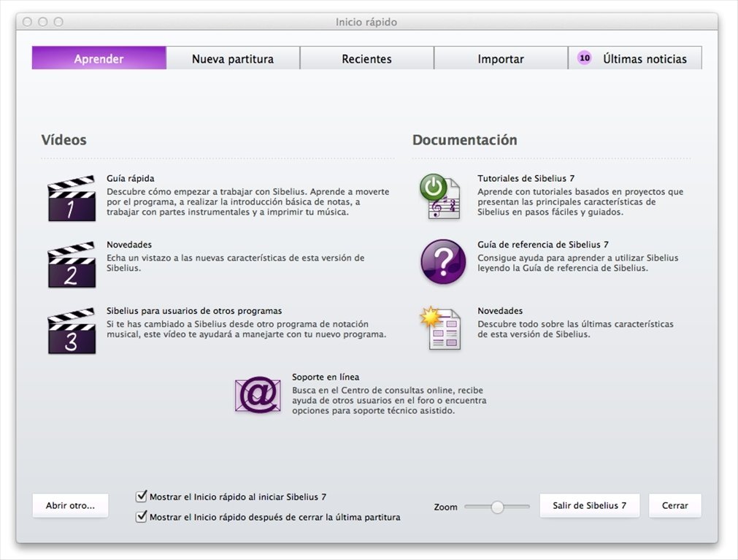Click the Tutoriales de Sibelius 7 title
The width and height of the screenshot is (738, 560).
[526, 178]
